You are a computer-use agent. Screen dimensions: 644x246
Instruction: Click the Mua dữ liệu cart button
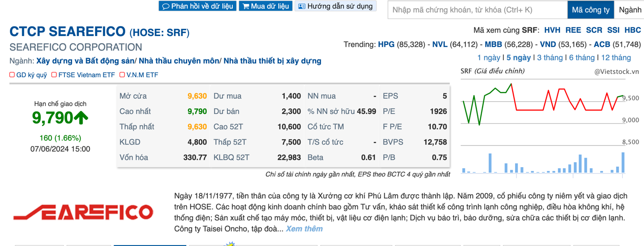pyautogui.click(x=265, y=6)
